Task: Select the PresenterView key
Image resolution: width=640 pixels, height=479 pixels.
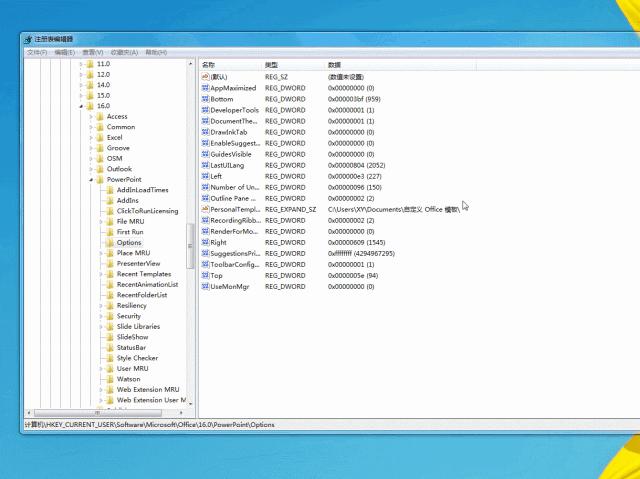Action: coord(138,264)
